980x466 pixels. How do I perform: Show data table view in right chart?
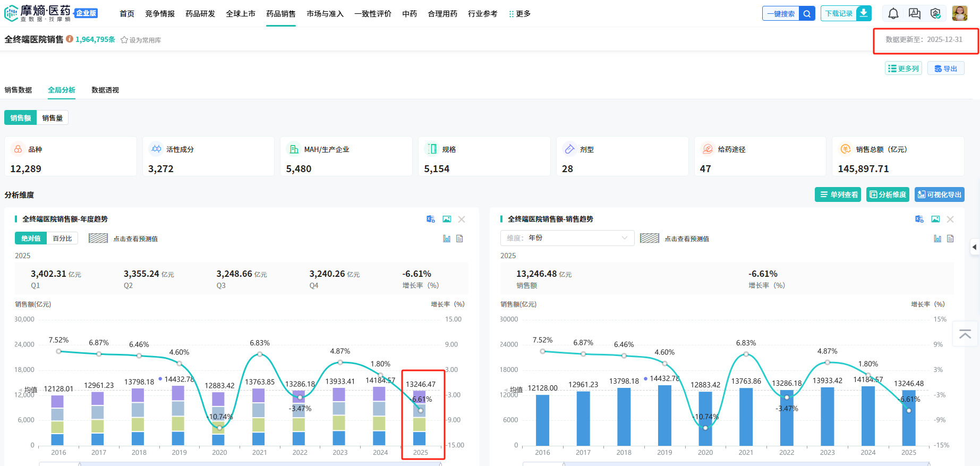coord(950,239)
